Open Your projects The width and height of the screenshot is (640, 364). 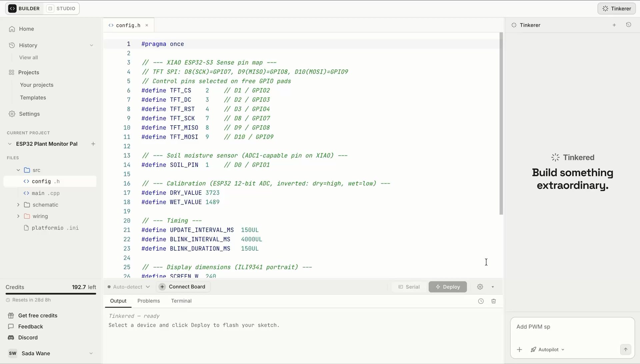[x=37, y=85]
